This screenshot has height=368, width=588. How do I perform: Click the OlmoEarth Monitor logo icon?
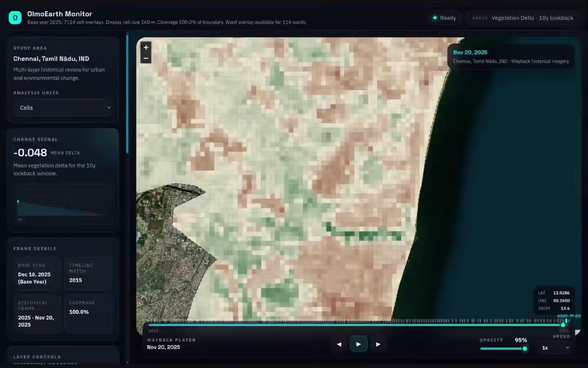click(15, 18)
